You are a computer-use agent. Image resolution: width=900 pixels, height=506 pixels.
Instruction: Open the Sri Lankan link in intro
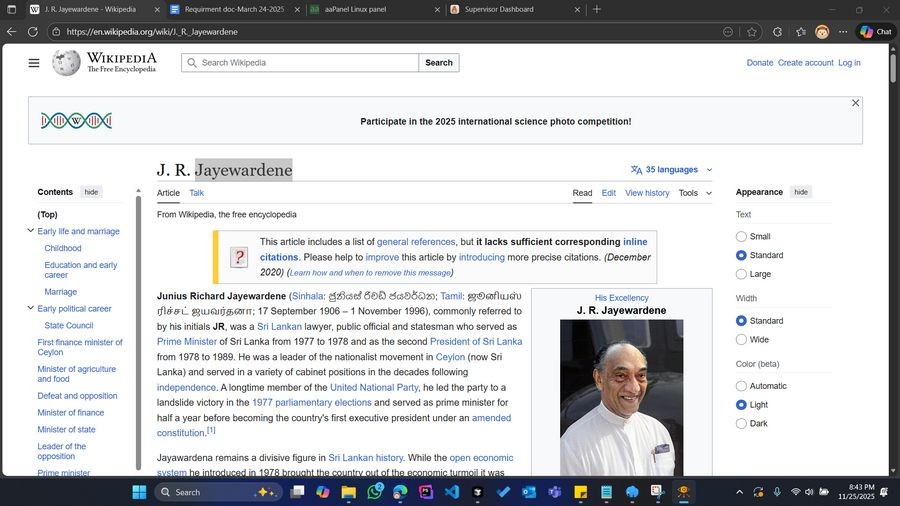coord(279,326)
